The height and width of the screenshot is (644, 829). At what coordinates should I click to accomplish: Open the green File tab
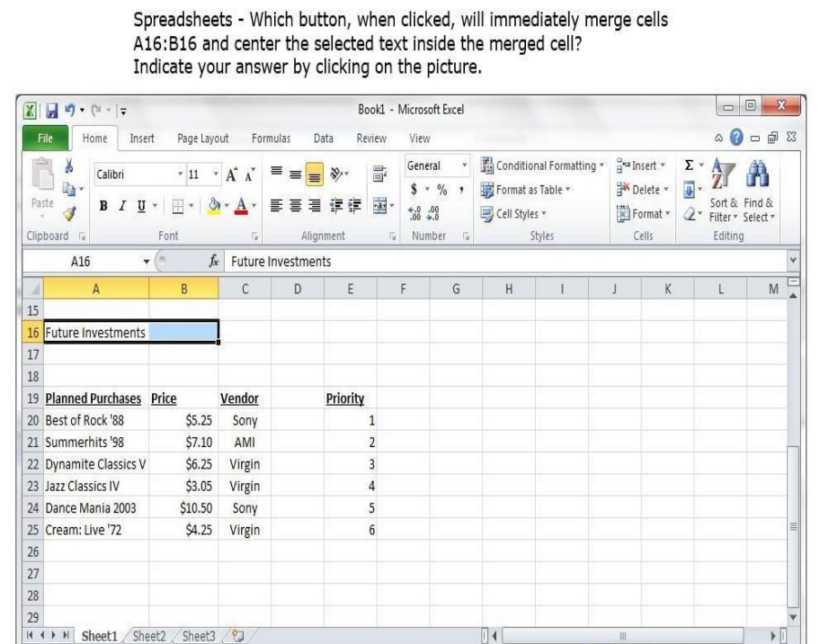click(x=45, y=138)
